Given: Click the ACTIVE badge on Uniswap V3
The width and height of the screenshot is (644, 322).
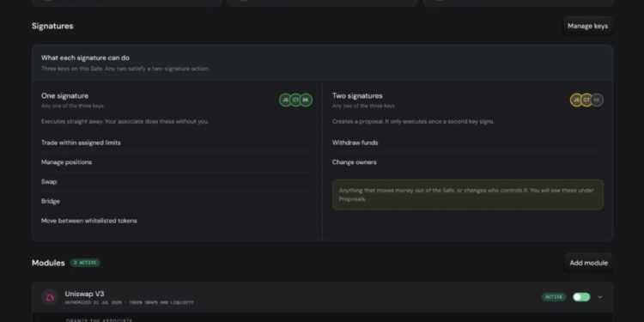Looking at the screenshot, I should pos(554,297).
